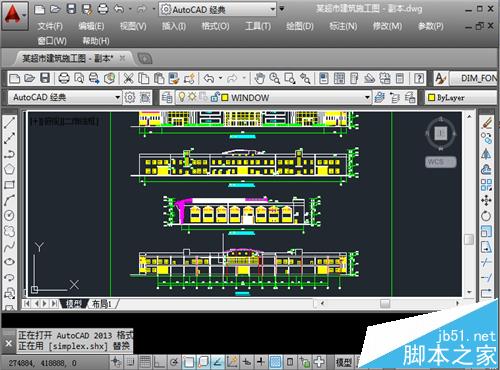
Task: Select the Scale tool
Action: tap(487, 231)
